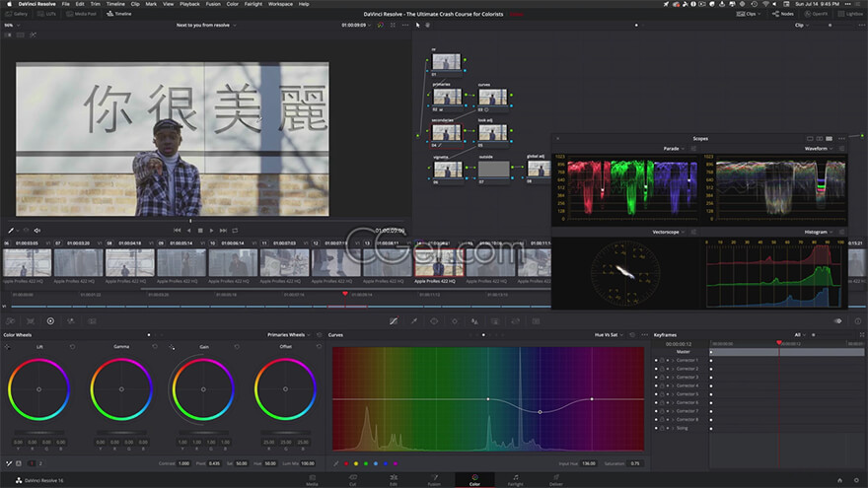Reset the Hue Vs Sat curve
This screenshot has width=868, height=488.
coord(632,335)
